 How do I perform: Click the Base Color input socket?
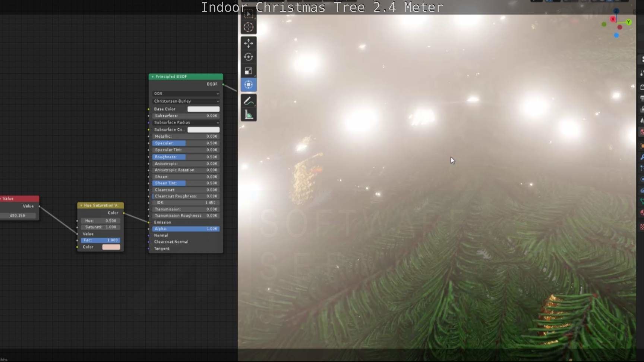(149, 109)
